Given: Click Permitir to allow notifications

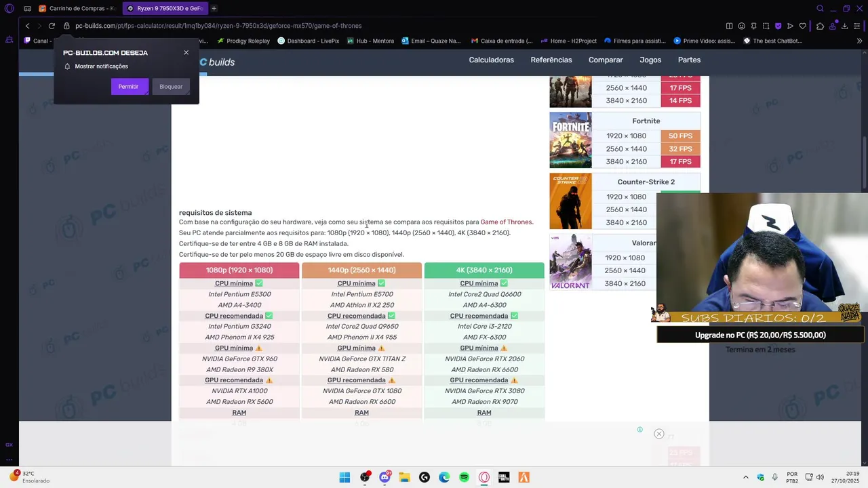Looking at the screenshot, I should (130, 86).
